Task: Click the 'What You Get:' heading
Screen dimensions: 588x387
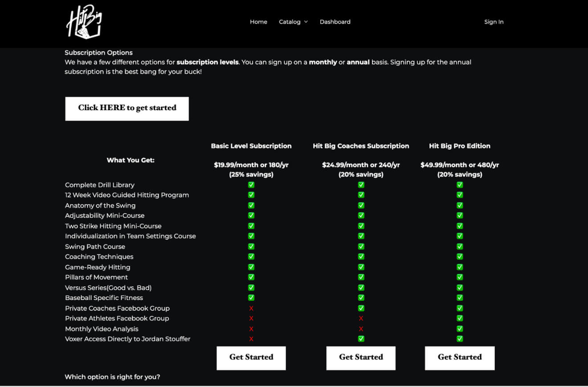Action: coord(131,160)
